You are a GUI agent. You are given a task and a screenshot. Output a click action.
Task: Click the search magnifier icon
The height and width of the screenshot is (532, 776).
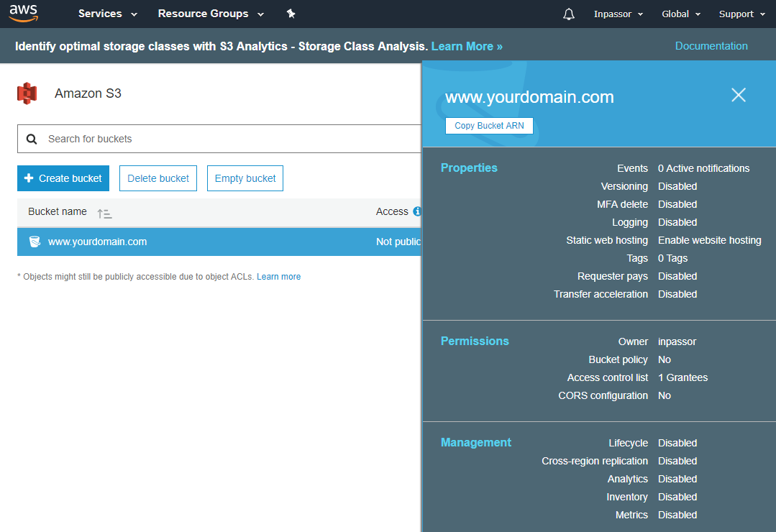point(32,139)
